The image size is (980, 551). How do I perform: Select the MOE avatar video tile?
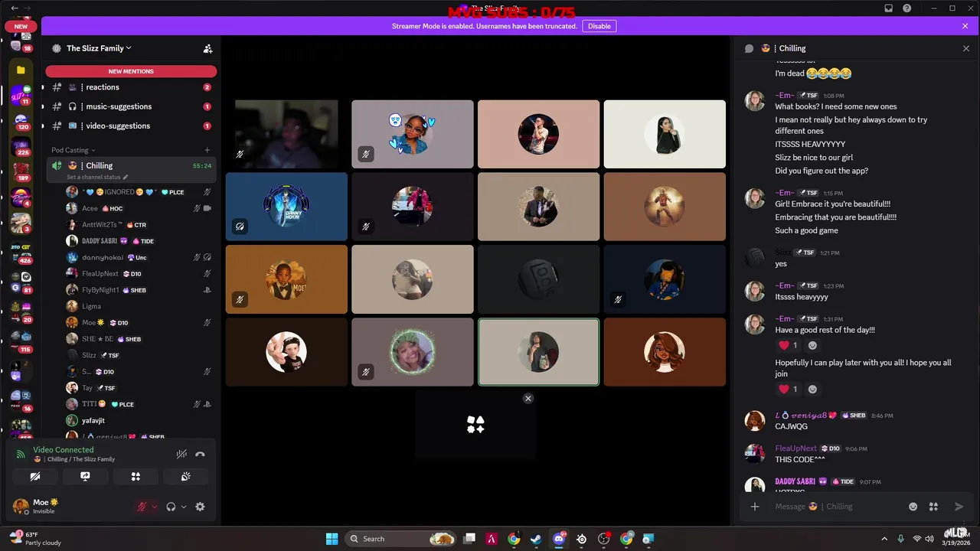click(286, 279)
